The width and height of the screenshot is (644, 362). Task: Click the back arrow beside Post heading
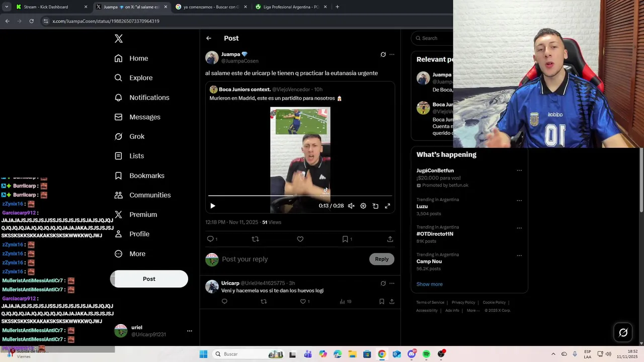point(209,38)
